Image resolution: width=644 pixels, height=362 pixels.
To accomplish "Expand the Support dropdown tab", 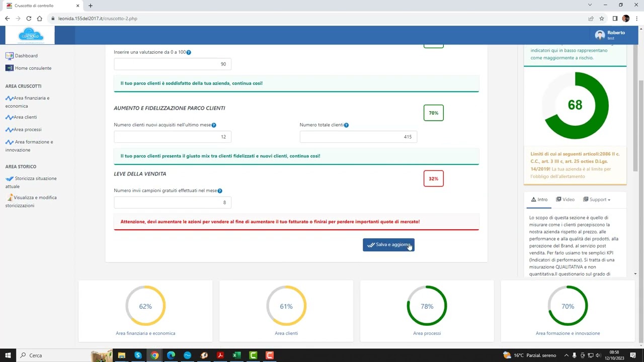I will 597,200.
